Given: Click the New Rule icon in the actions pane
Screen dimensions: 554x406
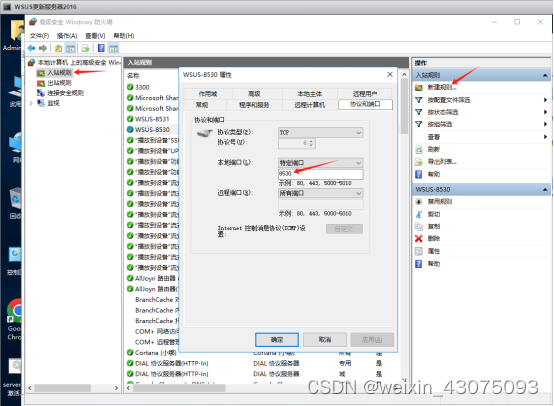Looking at the screenshot, I should [419, 87].
